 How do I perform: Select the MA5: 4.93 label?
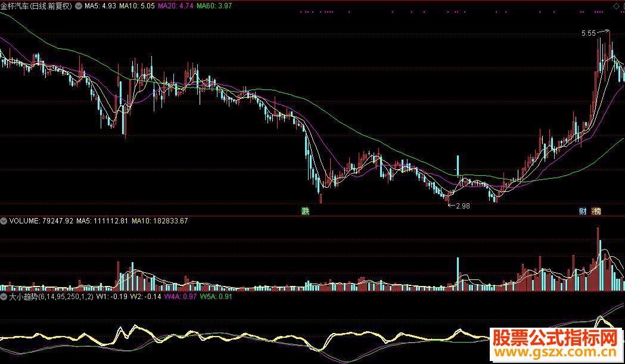(x=100, y=6)
